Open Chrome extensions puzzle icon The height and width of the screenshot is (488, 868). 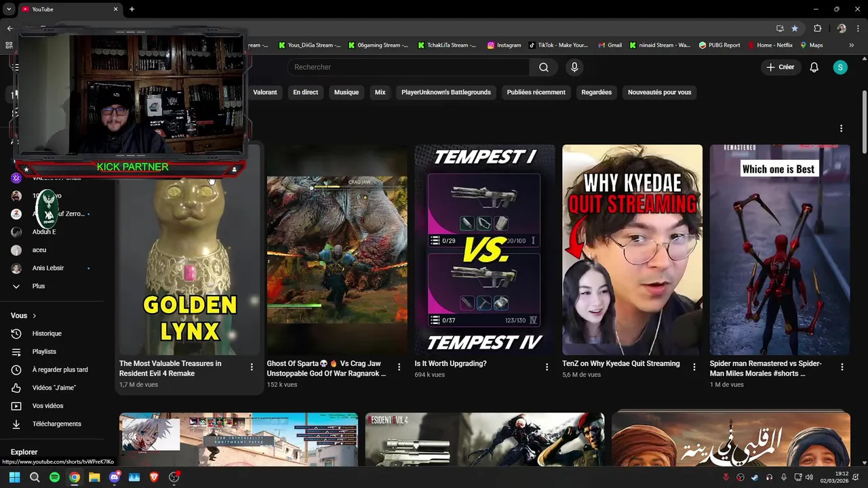[817, 28]
